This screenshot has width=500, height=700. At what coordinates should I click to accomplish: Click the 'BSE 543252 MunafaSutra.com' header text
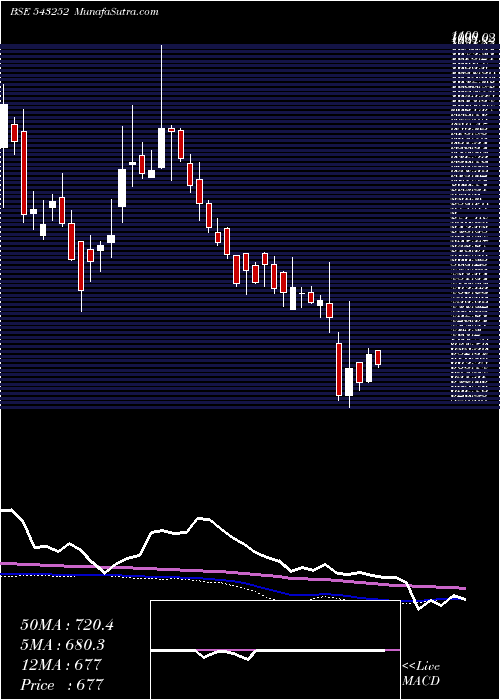(x=84, y=12)
